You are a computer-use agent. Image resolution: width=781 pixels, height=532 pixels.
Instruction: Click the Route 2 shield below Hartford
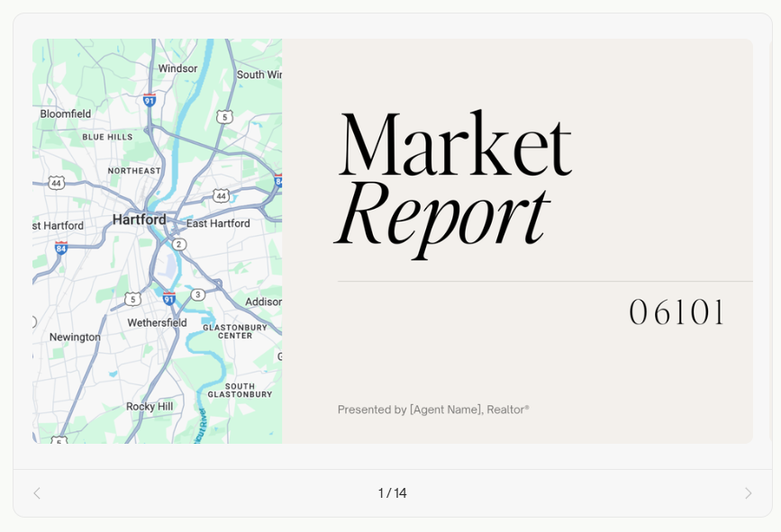coord(179,244)
